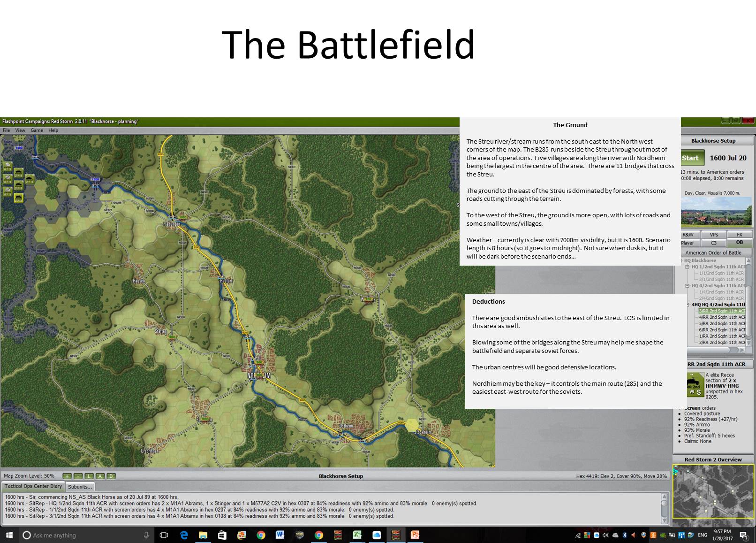Open Microsoft Word from the taskbar
The width and height of the screenshot is (756, 543).
click(x=280, y=535)
